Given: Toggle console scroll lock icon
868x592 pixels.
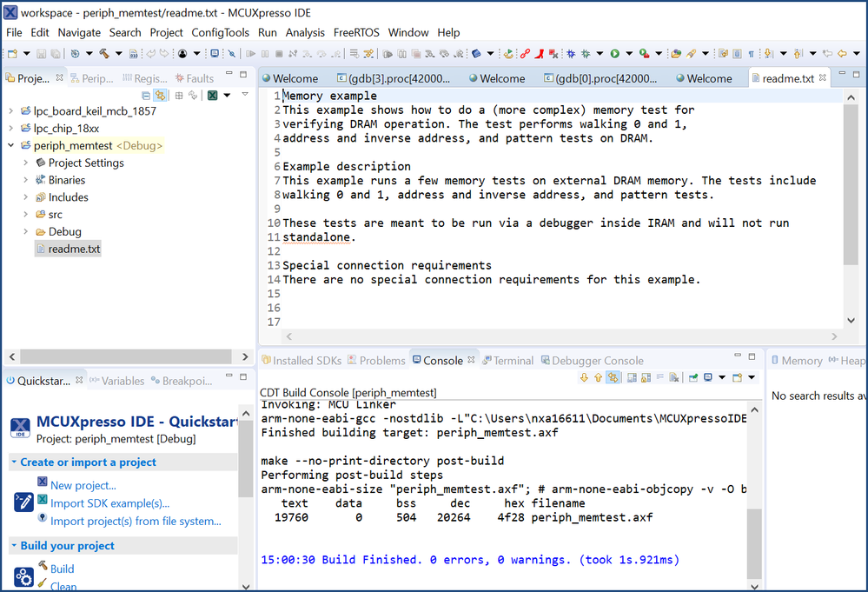Looking at the screenshot, I should pos(646,377).
